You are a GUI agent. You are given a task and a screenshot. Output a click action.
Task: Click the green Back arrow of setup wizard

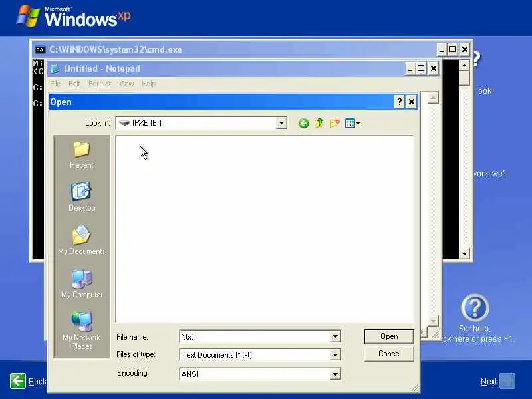[18, 381]
